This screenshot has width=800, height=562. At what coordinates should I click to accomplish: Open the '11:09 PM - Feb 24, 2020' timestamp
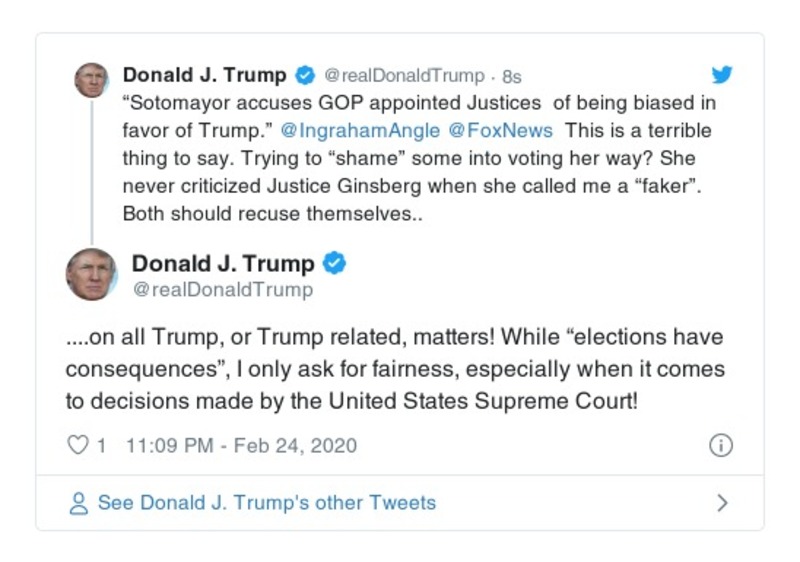(x=241, y=446)
